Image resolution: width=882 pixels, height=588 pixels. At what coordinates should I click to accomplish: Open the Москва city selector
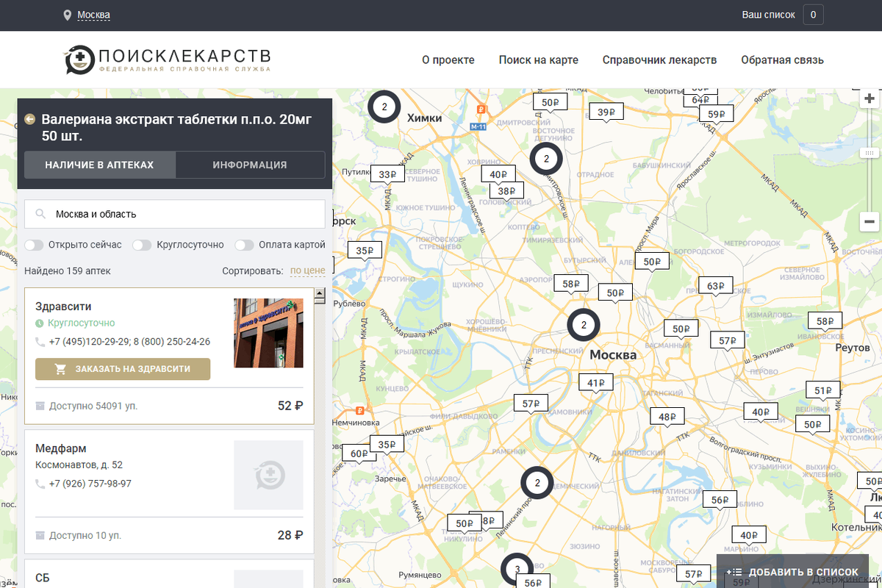(x=93, y=15)
